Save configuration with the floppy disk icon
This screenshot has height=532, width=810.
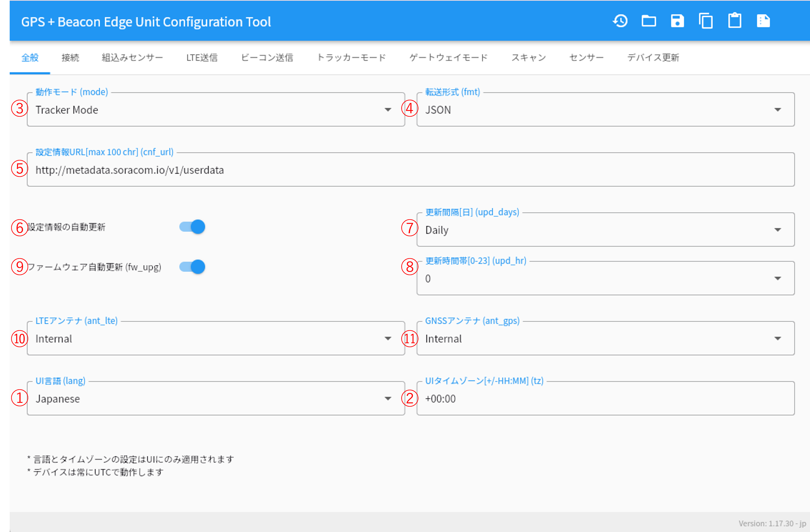click(677, 21)
